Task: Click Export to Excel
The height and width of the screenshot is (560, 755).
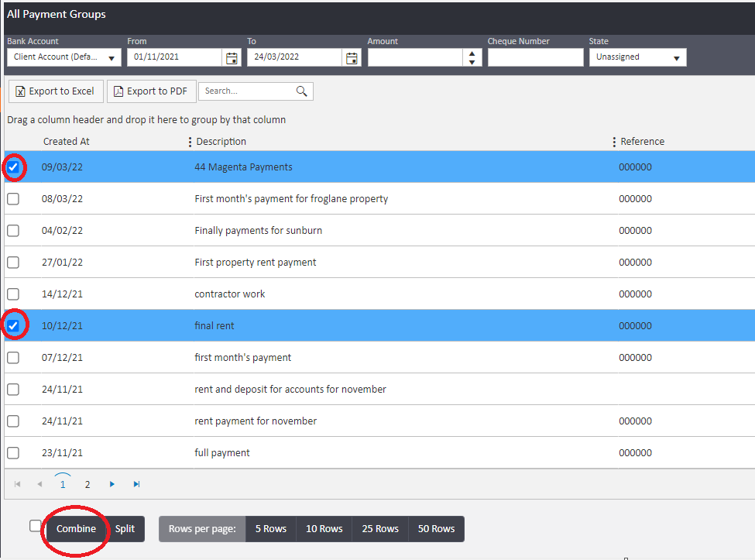Action: pos(55,91)
